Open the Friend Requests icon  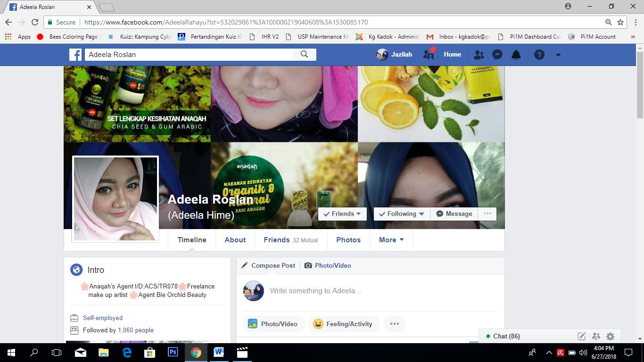(479, 55)
